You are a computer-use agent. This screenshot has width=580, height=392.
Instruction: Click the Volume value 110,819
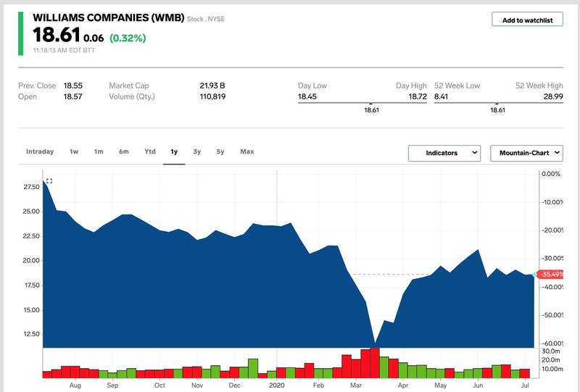(212, 96)
